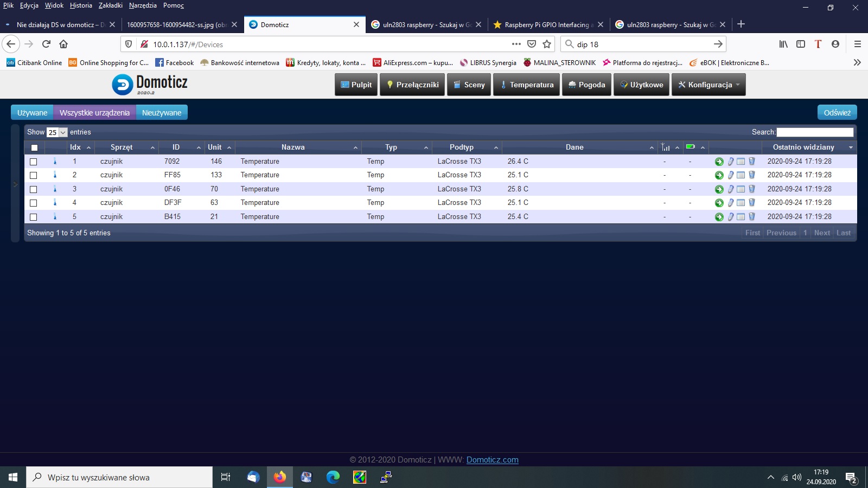Open the Domoticz.com footer link
Viewport: 868px width, 488px height.
coord(492,460)
